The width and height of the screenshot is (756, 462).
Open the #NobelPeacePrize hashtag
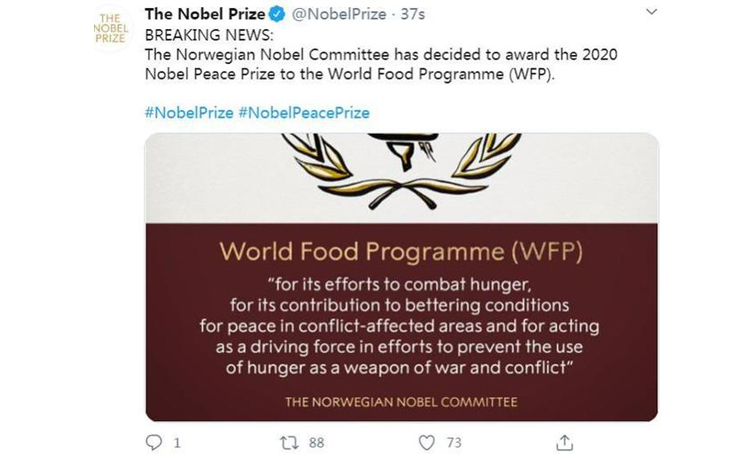point(303,112)
